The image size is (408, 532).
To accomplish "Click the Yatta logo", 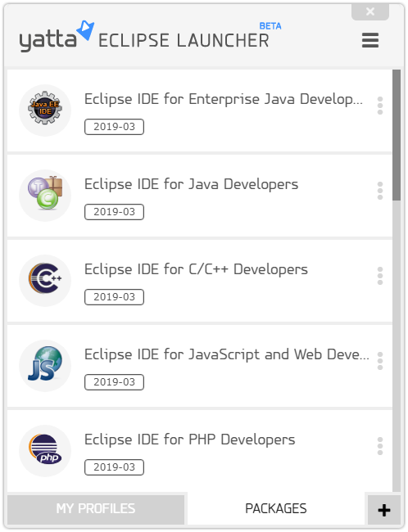I will [x=57, y=36].
